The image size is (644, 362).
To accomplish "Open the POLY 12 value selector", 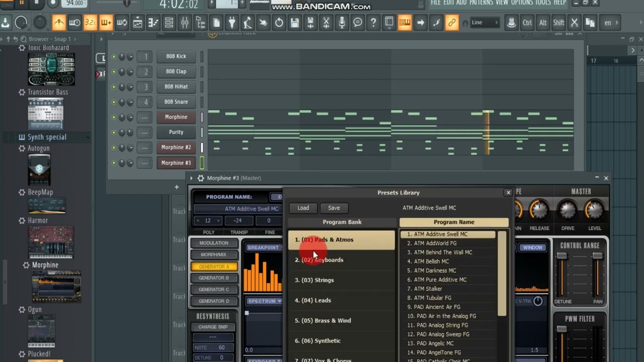I will pos(208,220).
